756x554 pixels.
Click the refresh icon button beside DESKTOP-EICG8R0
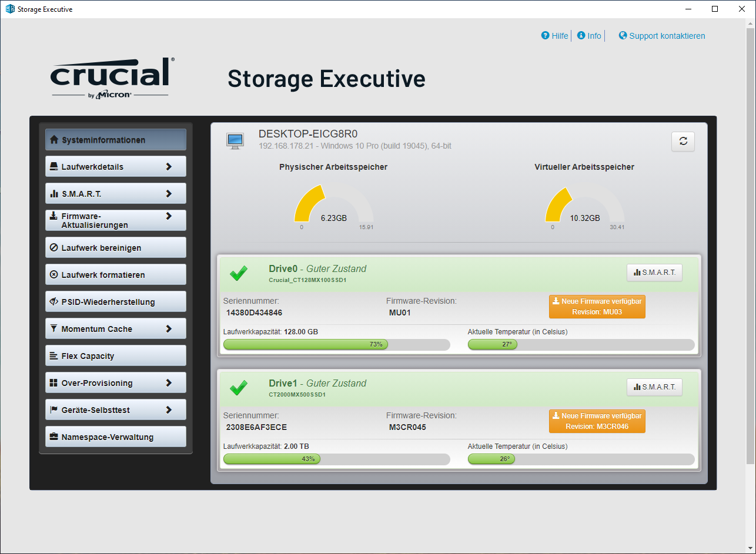683,141
